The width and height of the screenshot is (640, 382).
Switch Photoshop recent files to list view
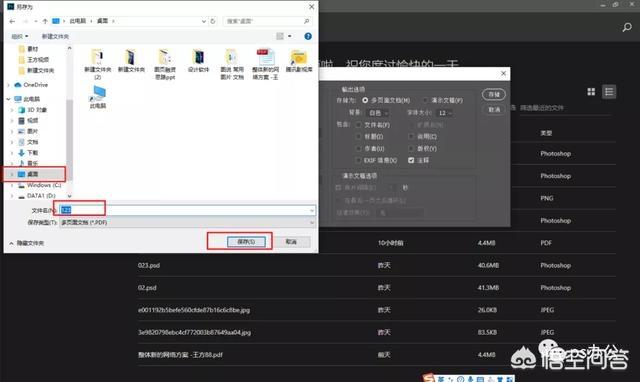point(609,92)
